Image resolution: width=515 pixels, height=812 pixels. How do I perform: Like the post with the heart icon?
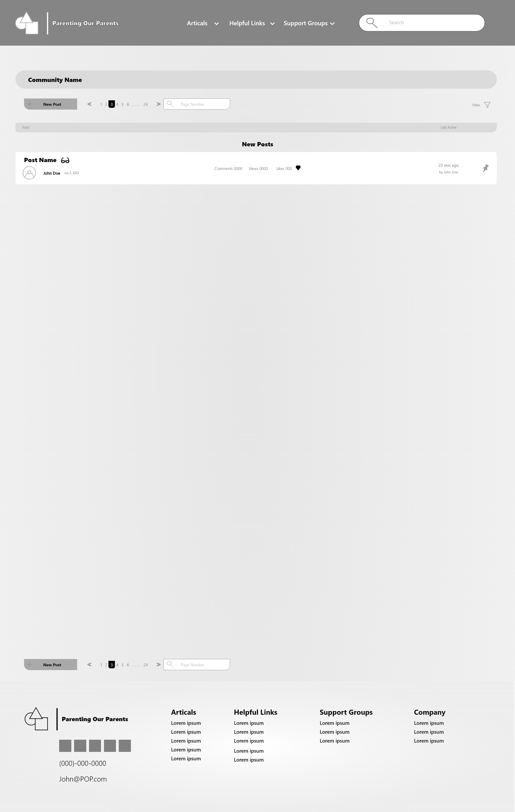(298, 168)
